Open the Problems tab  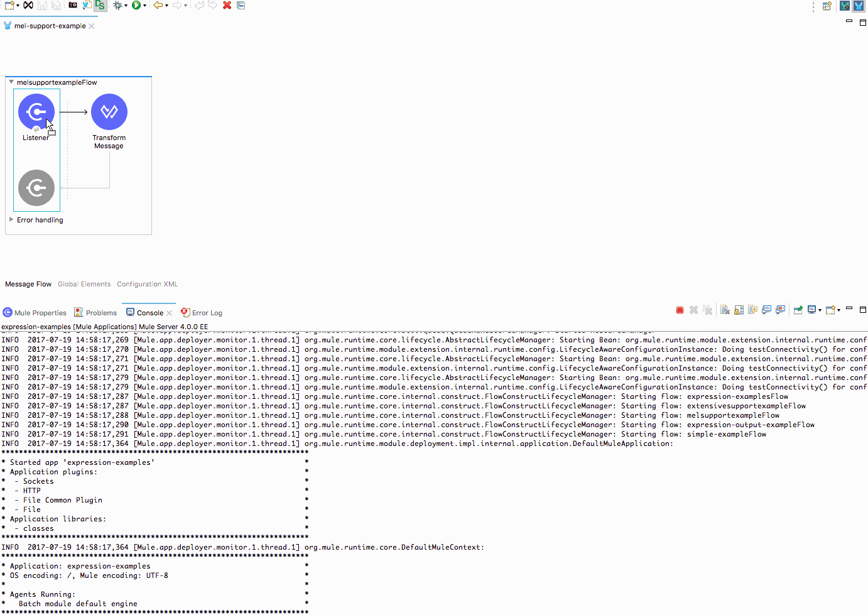[100, 313]
